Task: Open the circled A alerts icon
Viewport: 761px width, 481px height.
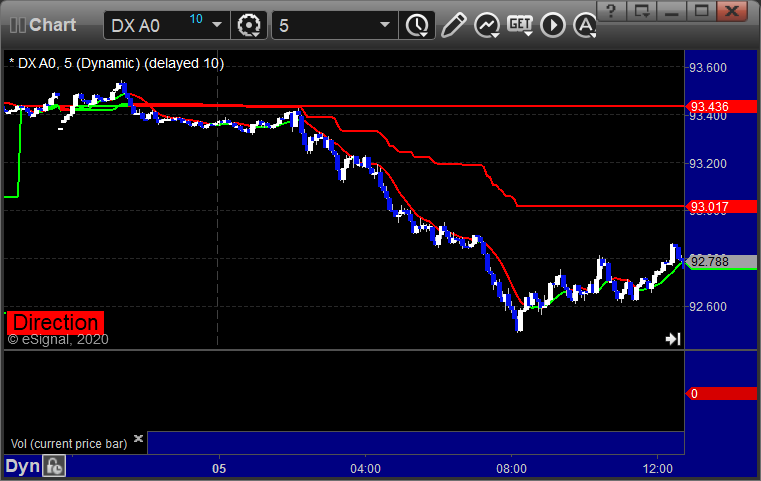Action: pyautogui.click(x=585, y=25)
